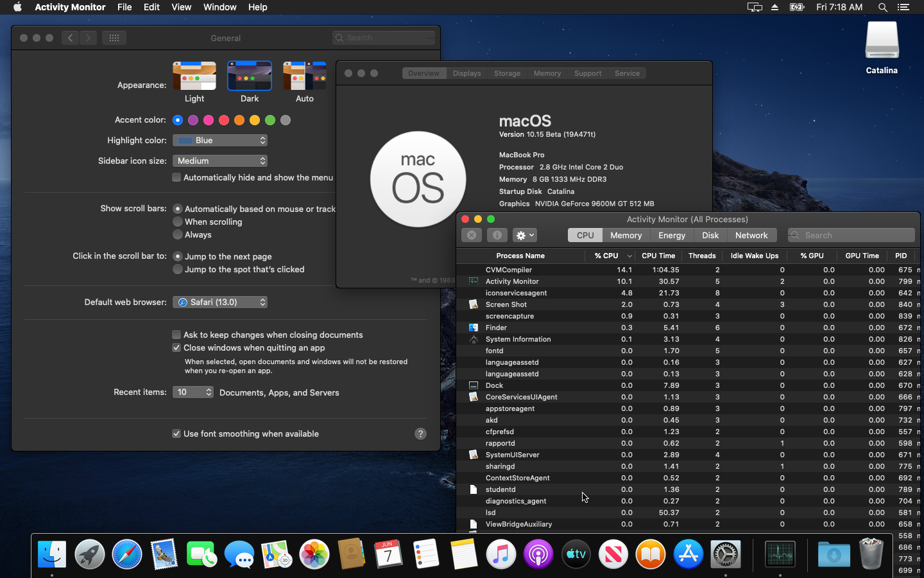The height and width of the screenshot is (578, 924).
Task: Expand the Default web browser dropdown
Action: [220, 302]
